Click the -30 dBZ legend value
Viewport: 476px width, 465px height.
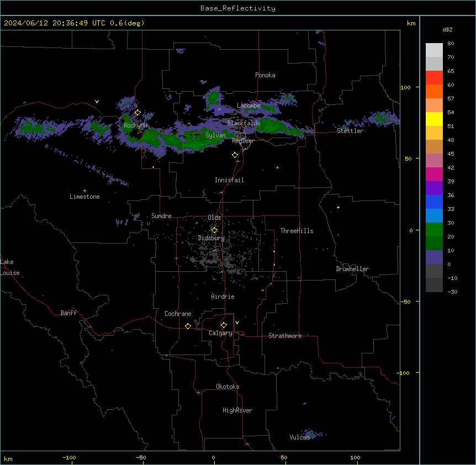pyautogui.click(x=452, y=292)
